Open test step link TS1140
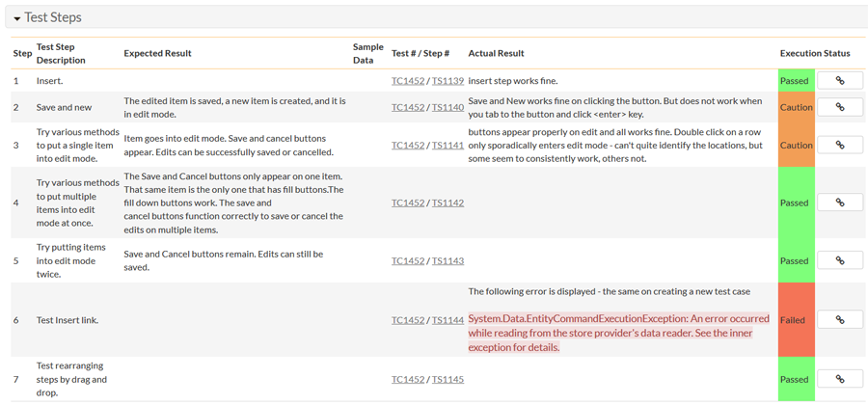This screenshot has width=868, height=405. tap(448, 107)
